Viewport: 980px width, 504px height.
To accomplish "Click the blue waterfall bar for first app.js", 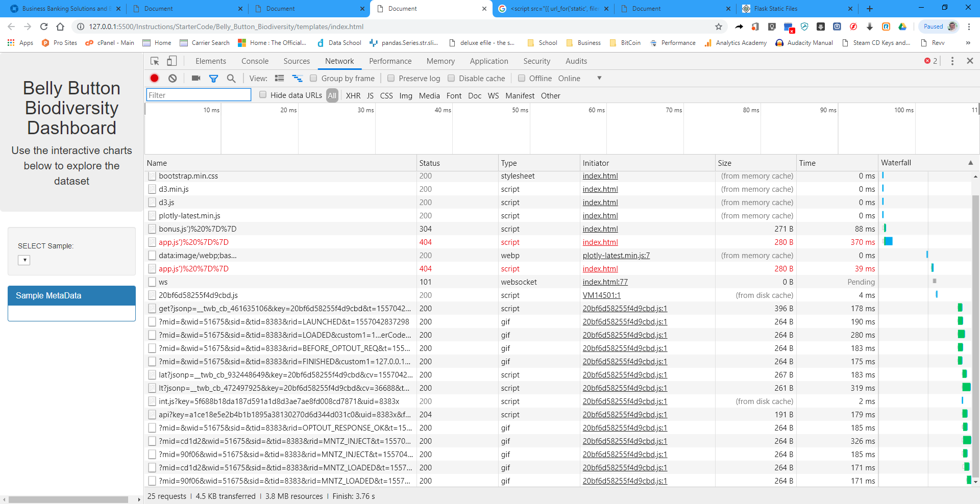I will click(x=888, y=241).
